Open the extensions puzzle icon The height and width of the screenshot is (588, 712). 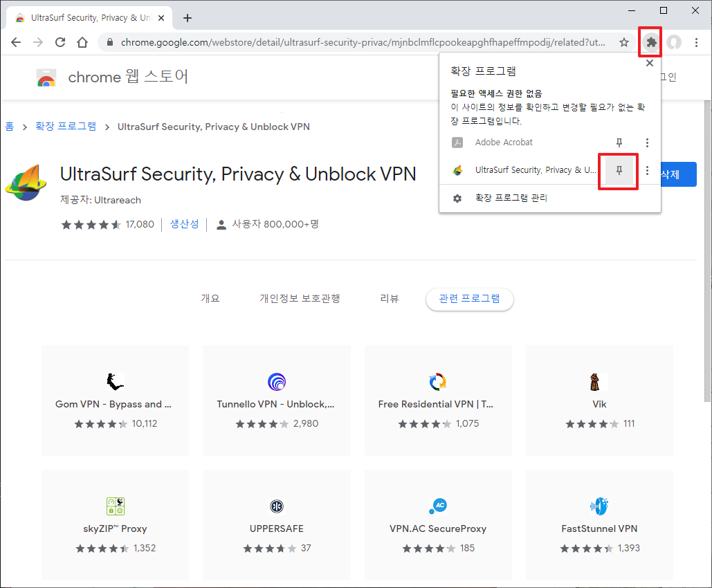(x=651, y=42)
